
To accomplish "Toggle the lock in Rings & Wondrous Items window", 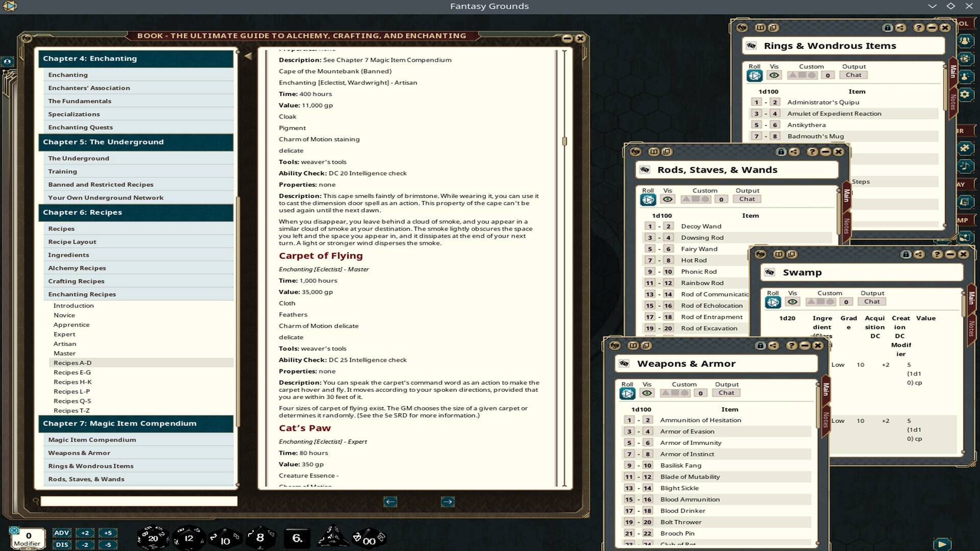I will click(888, 28).
